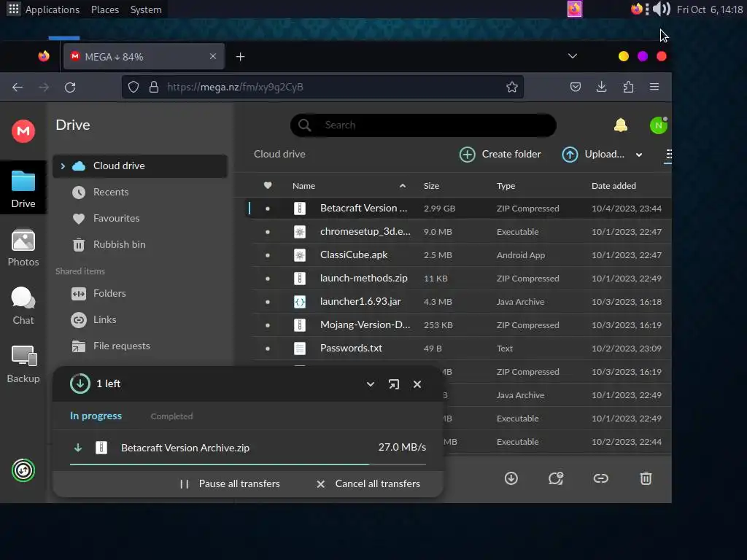Open a new browser tab
Screen dimensions: 747x560
point(240,57)
